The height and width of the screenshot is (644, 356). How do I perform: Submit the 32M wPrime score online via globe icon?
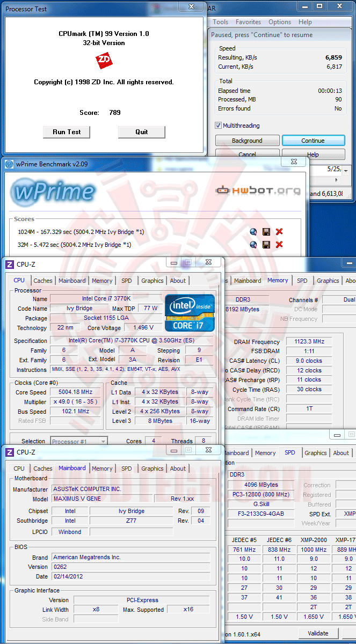coord(253,245)
